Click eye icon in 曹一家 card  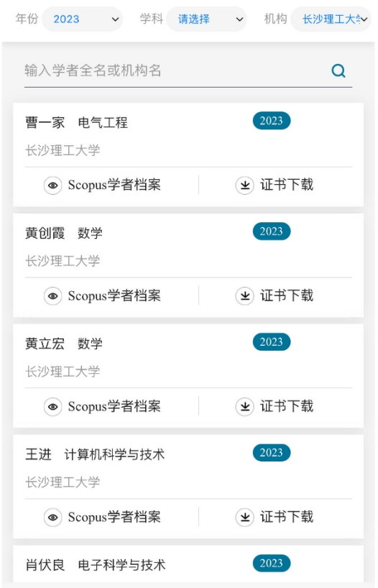(x=53, y=185)
